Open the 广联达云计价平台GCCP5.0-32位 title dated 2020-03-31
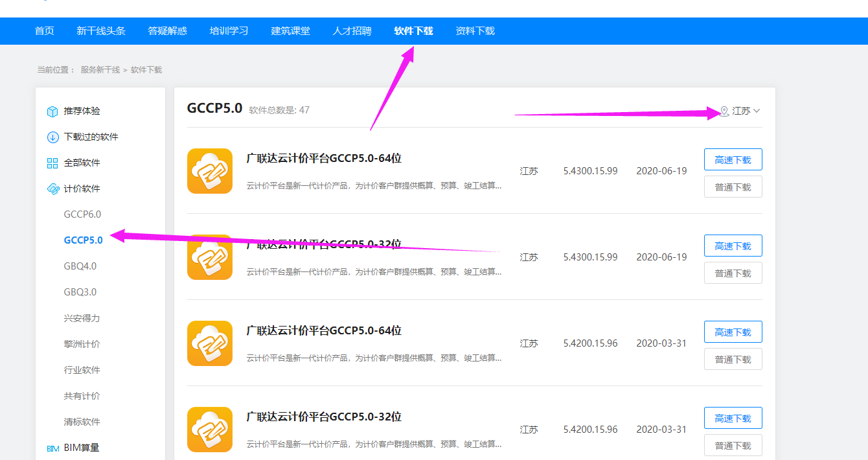The width and height of the screenshot is (868, 460). pos(324,417)
